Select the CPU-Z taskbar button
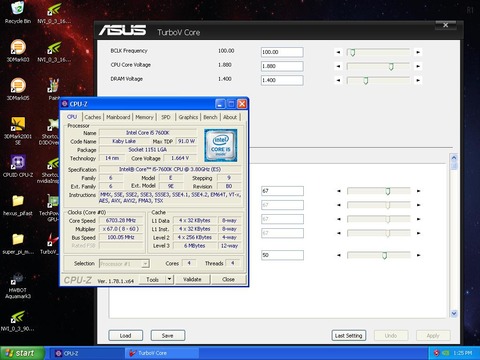480x360 pixels. tap(87, 353)
